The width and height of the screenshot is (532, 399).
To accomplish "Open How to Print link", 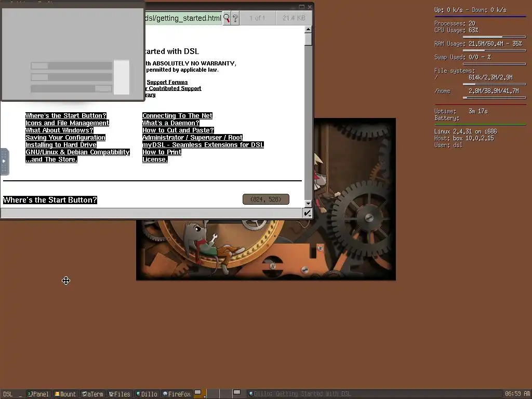I will pos(162,152).
